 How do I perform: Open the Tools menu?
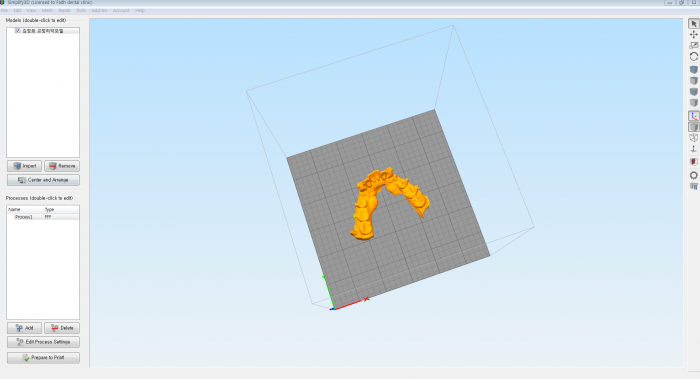click(81, 10)
